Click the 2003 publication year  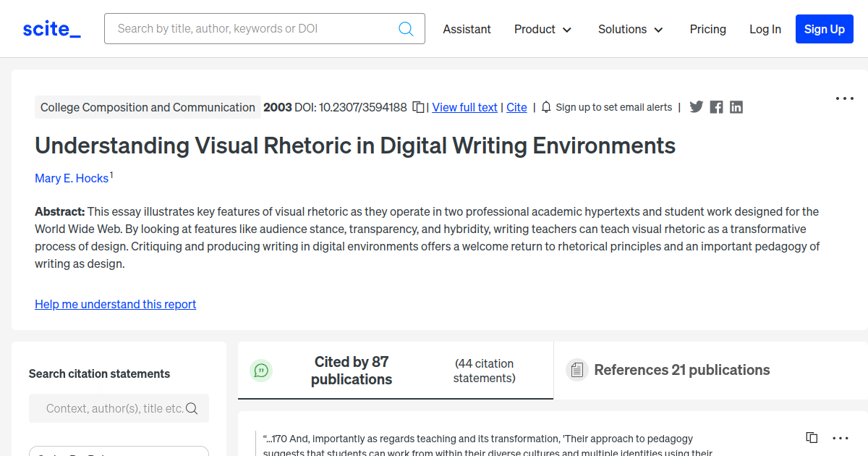278,107
